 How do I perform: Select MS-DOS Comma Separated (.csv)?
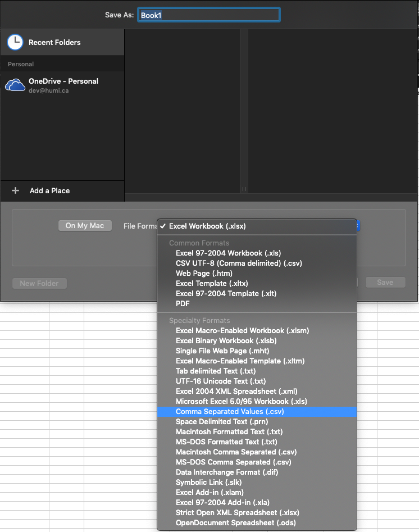(257, 462)
